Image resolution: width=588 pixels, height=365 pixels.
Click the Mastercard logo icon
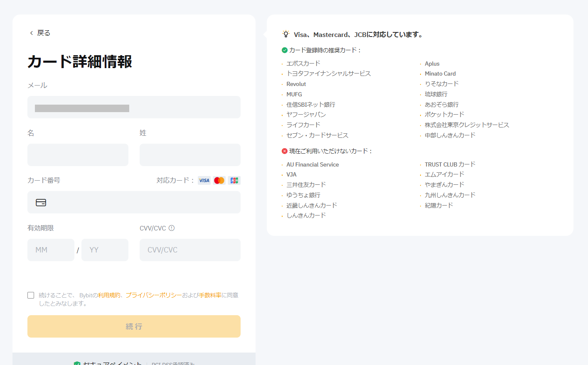[x=219, y=180]
